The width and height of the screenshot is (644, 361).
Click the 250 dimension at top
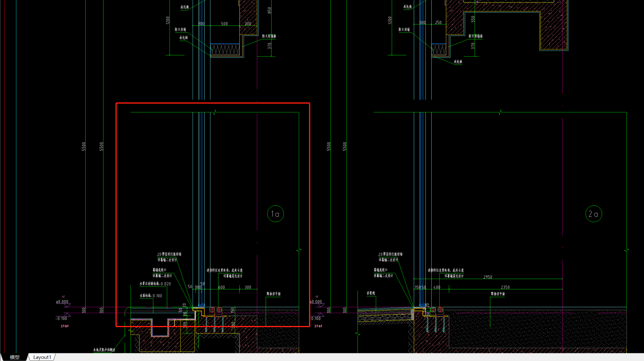(x=438, y=23)
